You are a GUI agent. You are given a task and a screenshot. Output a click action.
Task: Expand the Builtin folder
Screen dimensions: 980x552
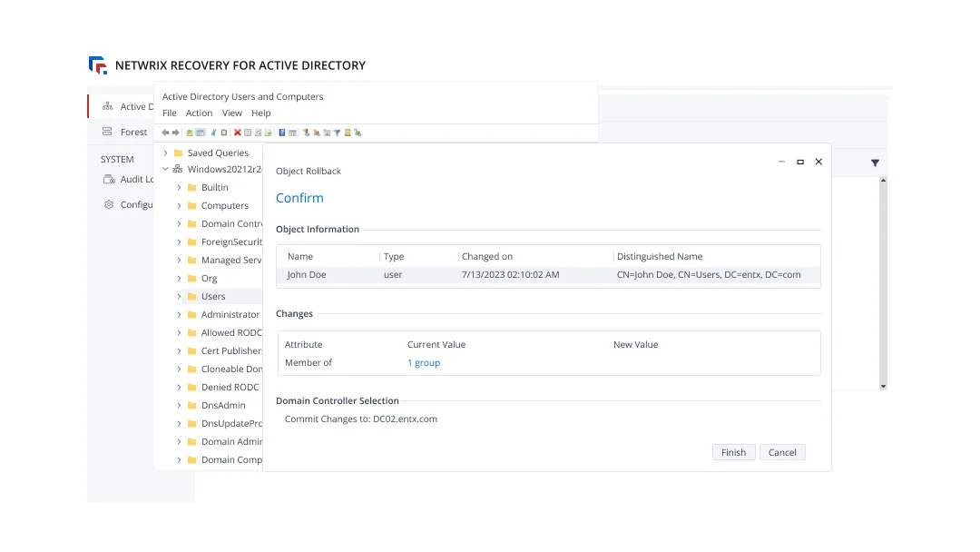pyautogui.click(x=179, y=188)
